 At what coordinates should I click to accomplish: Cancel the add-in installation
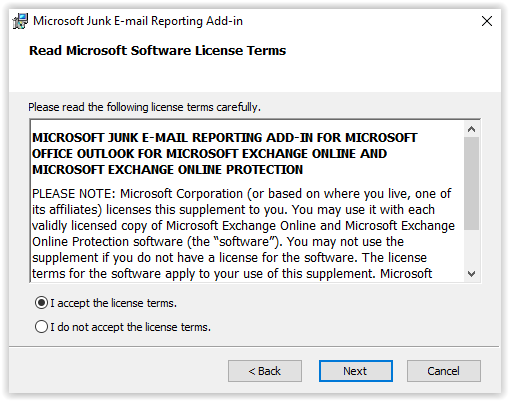pos(444,371)
